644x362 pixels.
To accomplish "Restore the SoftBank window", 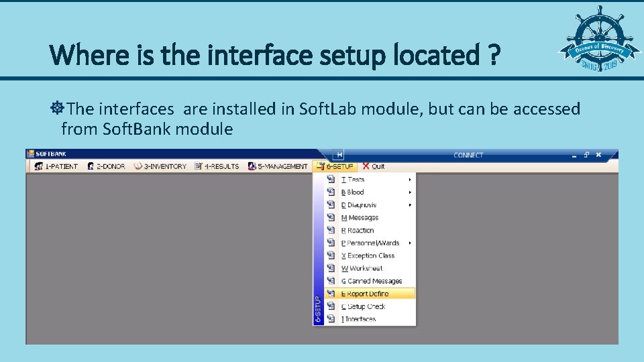I will coord(586,155).
